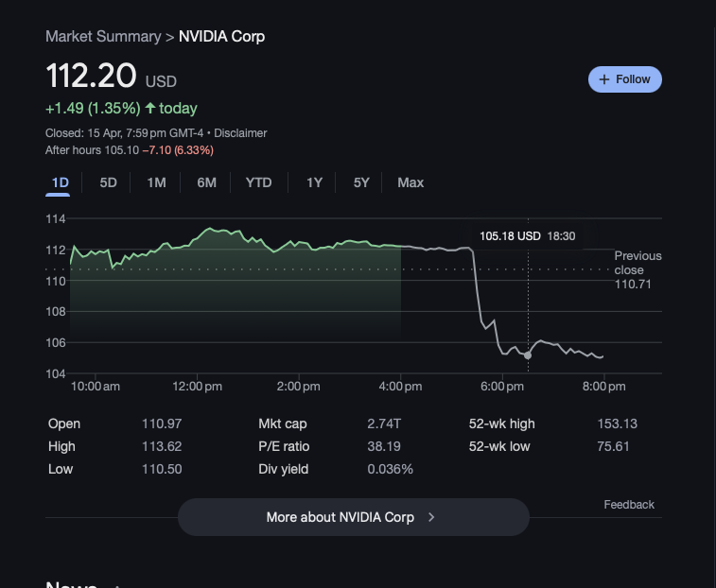Click the 6:00 pm axis label
The width and height of the screenshot is (716, 588).
click(502, 387)
